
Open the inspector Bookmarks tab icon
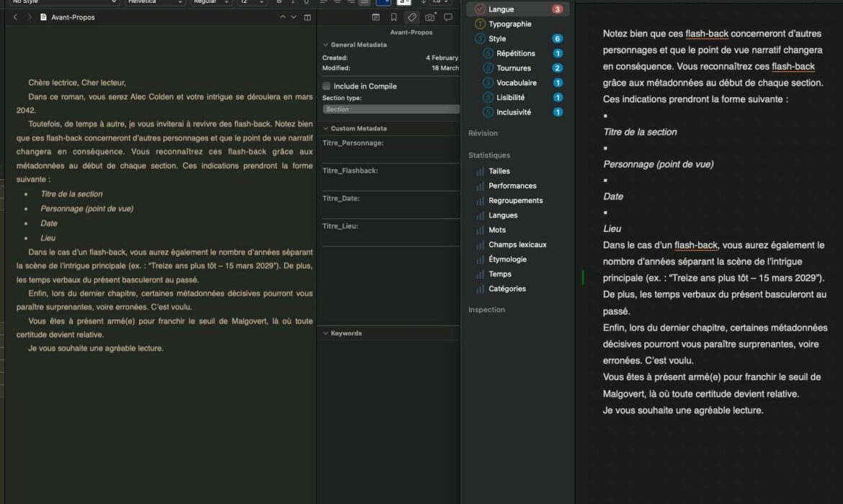click(x=393, y=17)
